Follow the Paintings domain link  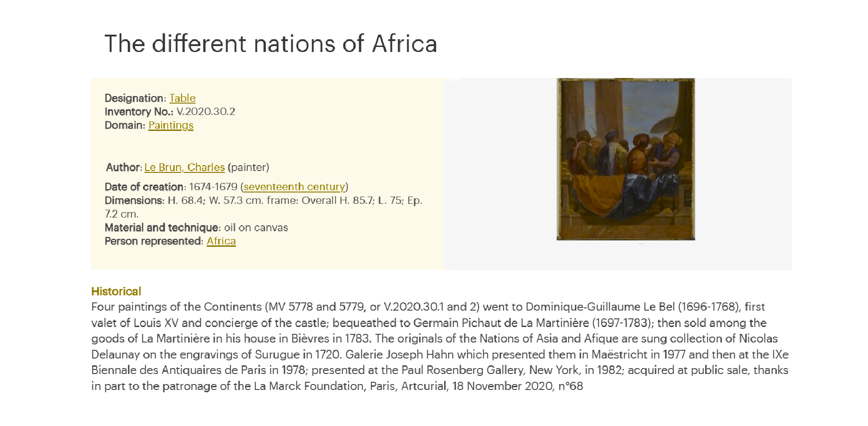coord(171,125)
